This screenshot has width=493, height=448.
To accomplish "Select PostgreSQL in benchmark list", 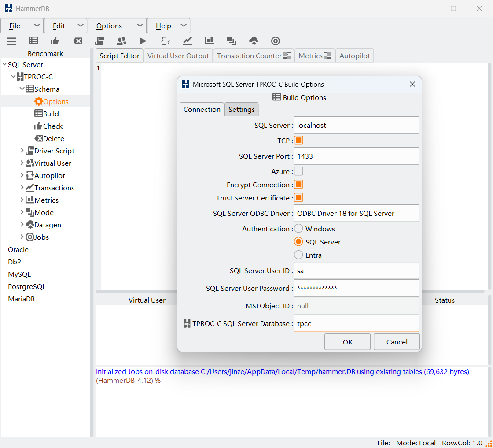I will point(27,287).
